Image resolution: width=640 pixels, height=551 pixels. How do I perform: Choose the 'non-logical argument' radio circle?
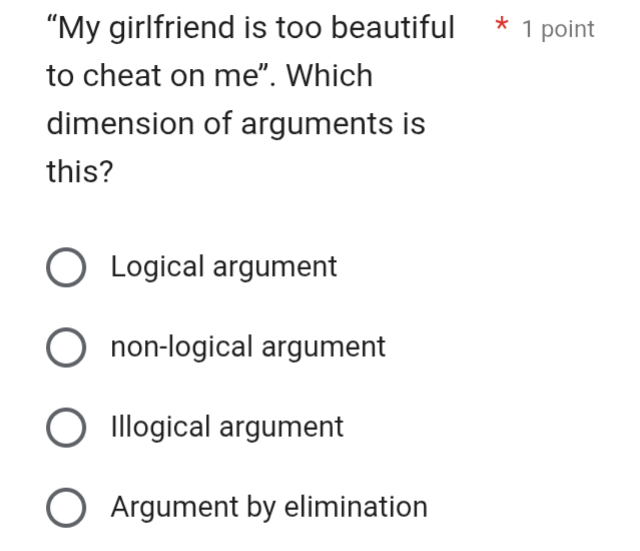coord(66,347)
